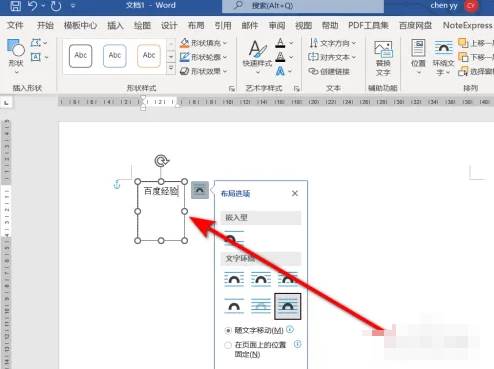Viewport: 494px width, 369px height.
Task: Open the 形状样式 group dialog launcher
Action: pos(232,88)
